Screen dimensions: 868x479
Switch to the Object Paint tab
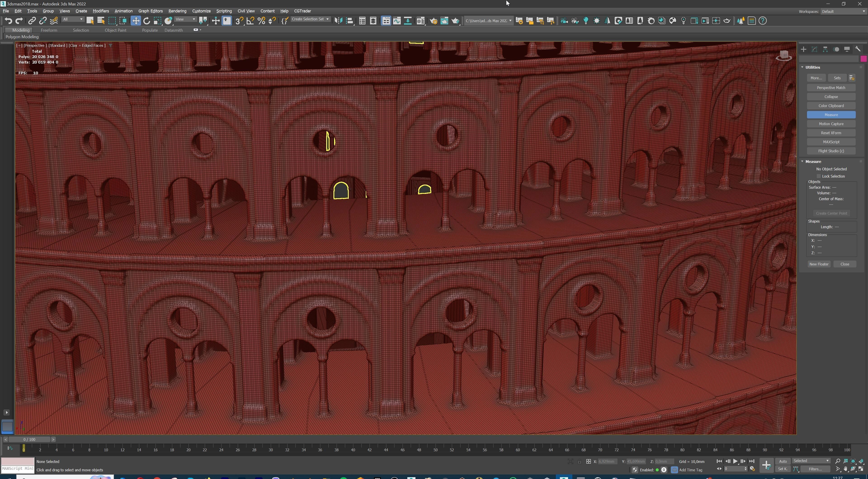115,30
